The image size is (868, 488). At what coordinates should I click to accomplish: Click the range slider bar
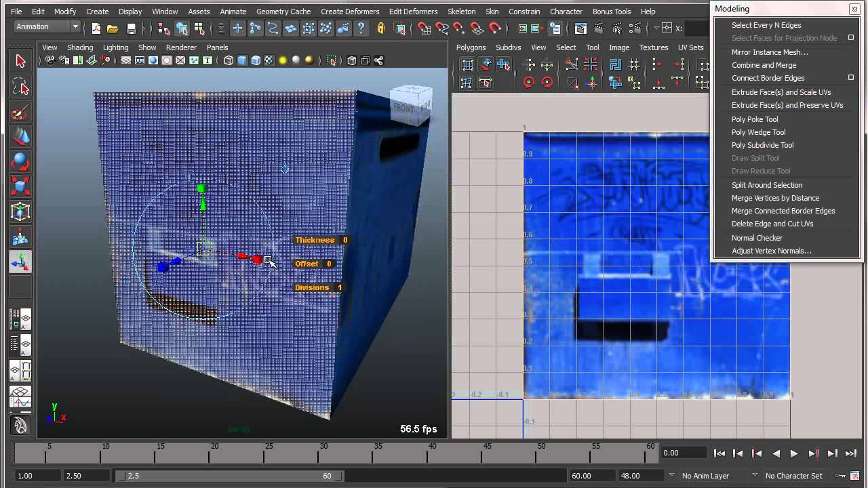pos(231,476)
